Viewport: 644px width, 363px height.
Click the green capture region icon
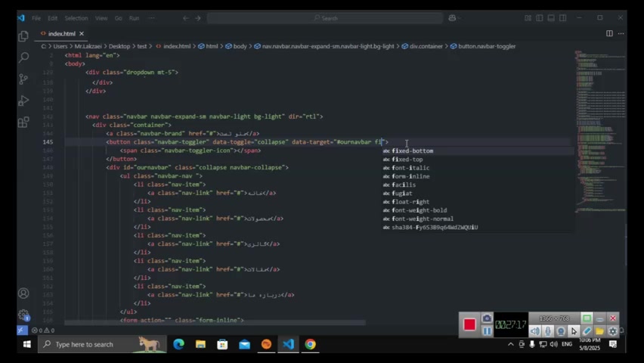coord(587,318)
